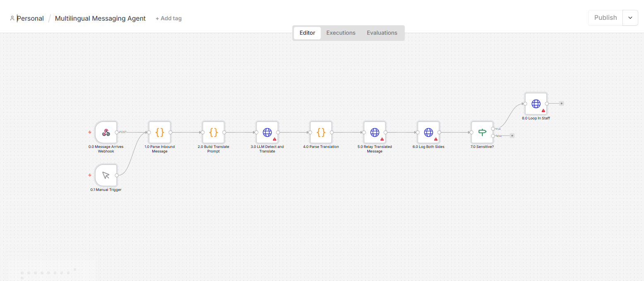
Task: Click the warning icon on Log Both Sides
Action: pos(436,139)
